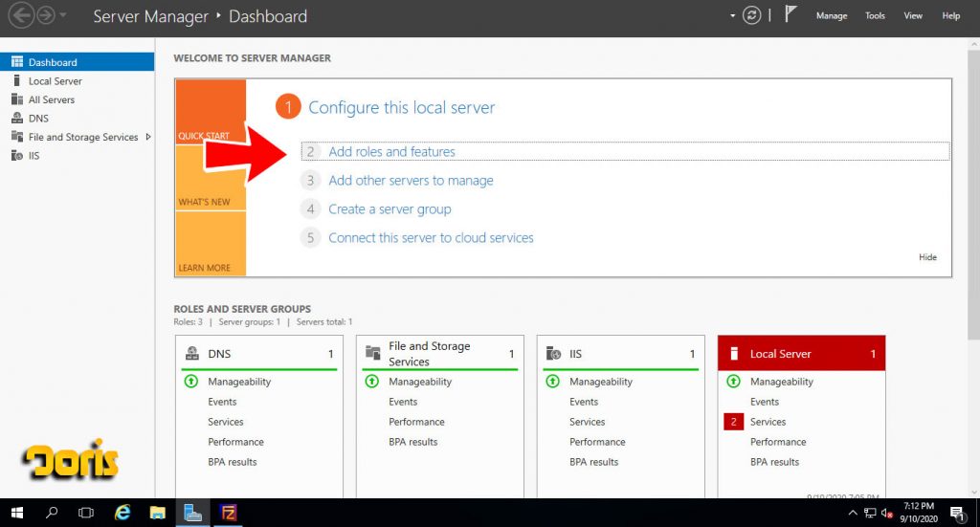
Task: Click the IIS sidebar icon
Action: pyautogui.click(x=17, y=156)
